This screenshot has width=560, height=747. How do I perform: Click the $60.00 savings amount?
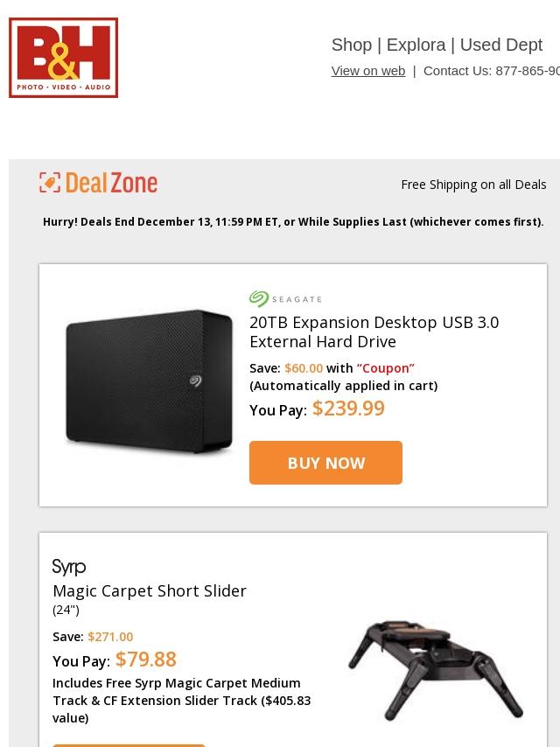(x=304, y=368)
